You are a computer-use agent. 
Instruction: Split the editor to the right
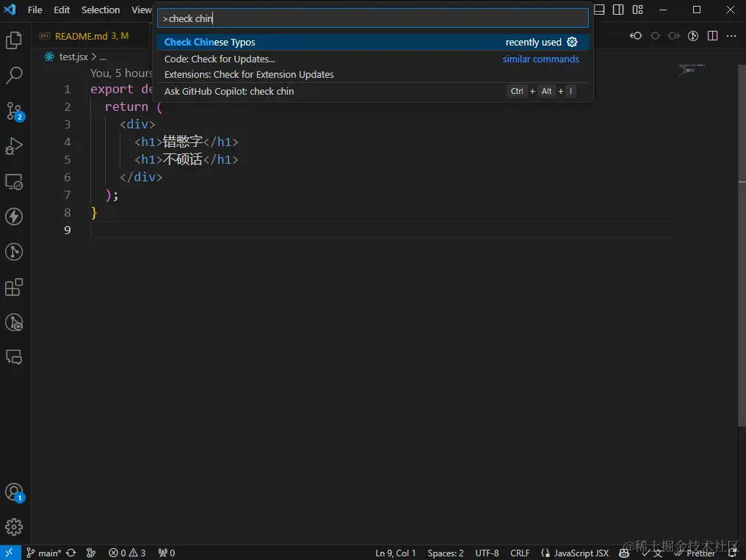tap(712, 36)
